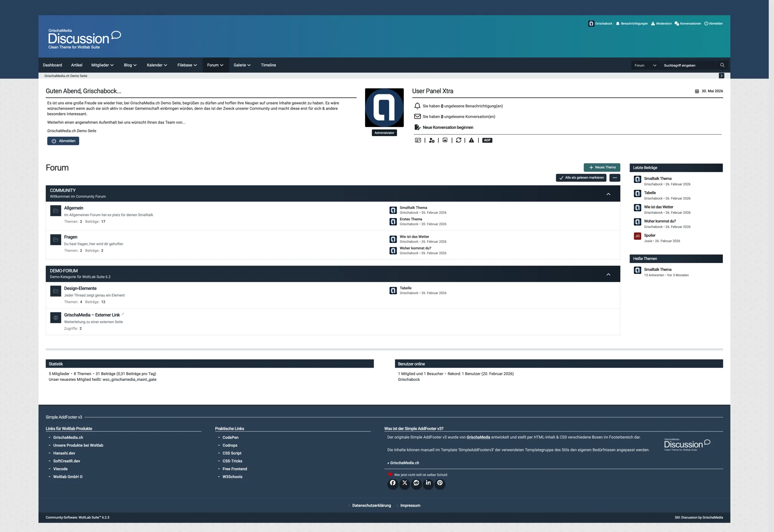Click the globe icon of Externer Link
The width and height of the screenshot is (774, 532).
pyautogui.click(x=56, y=317)
